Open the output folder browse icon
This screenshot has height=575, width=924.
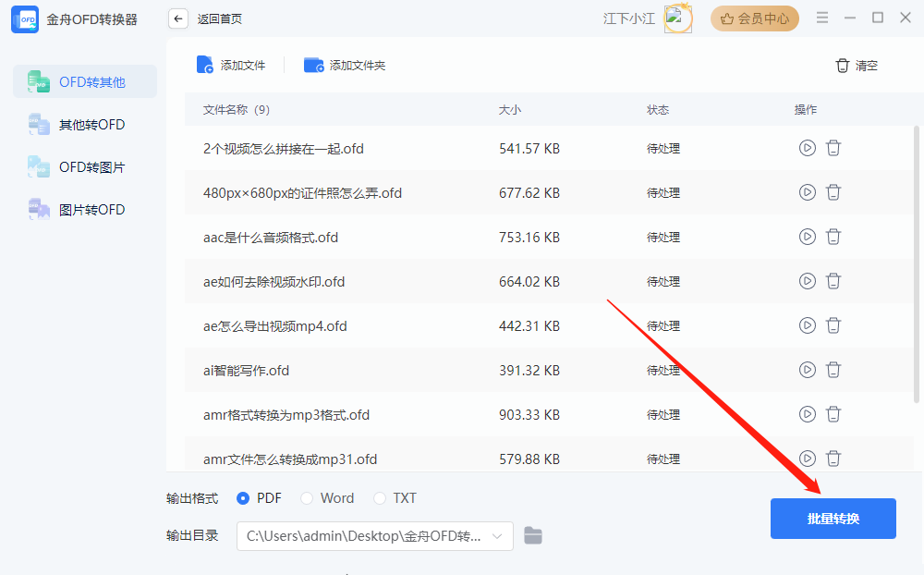point(532,536)
